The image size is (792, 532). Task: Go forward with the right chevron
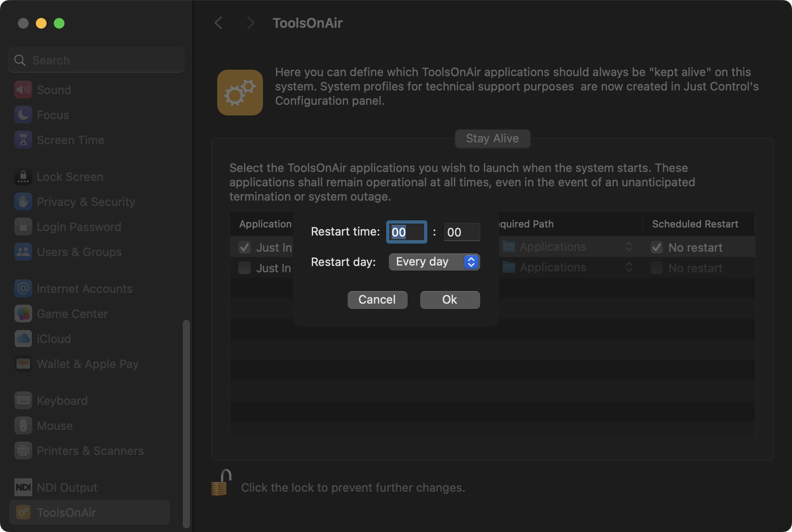pyautogui.click(x=250, y=23)
